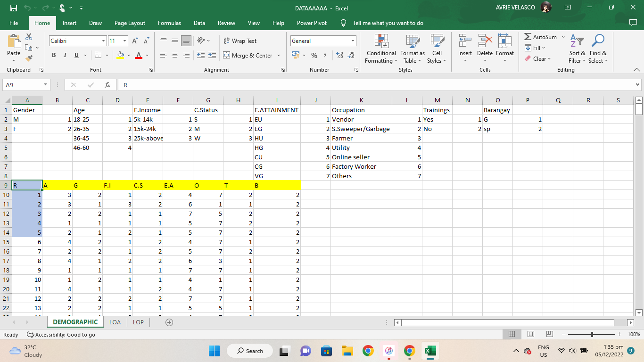Image resolution: width=644 pixels, height=362 pixels.
Task: Open Cell Styles gallery
Action: (x=437, y=49)
